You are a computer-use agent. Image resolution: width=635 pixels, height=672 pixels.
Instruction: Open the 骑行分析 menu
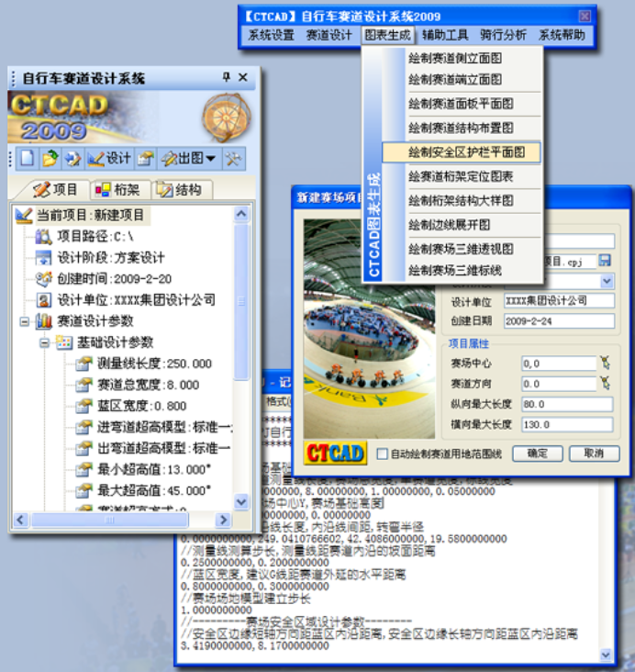504,35
